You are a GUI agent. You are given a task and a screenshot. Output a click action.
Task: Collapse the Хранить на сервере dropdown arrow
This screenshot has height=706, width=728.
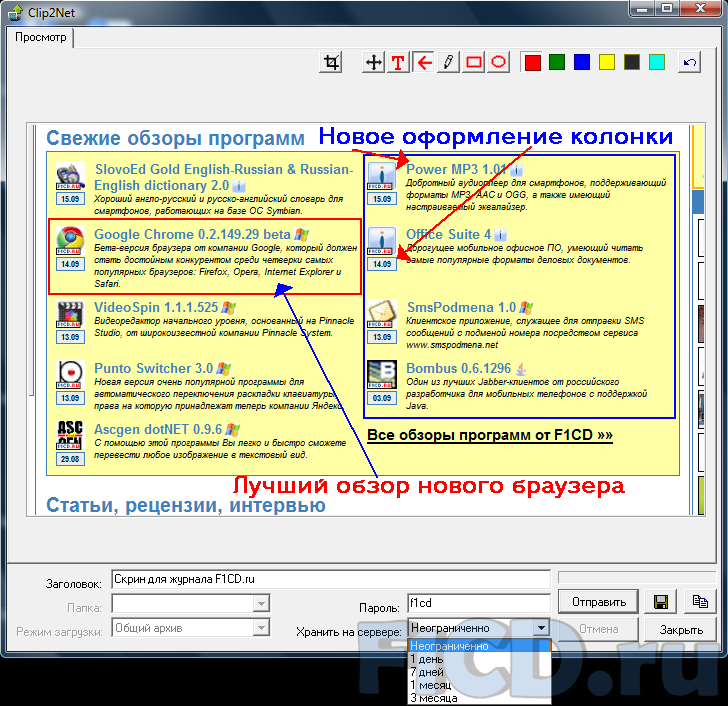(x=541, y=628)
